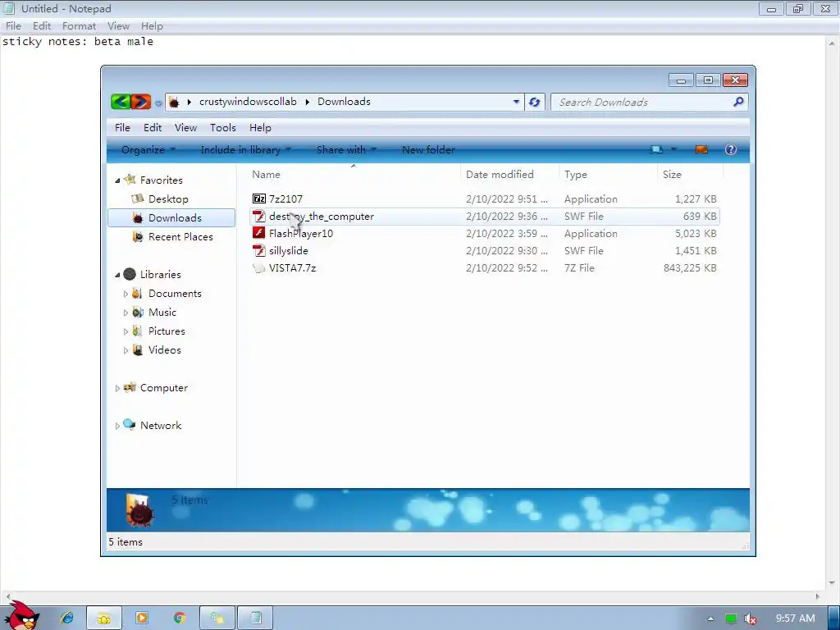Click the muted volume tray icon
This screenshot has width=840, height=630.
pyautogui.click(x=750, y=619)
